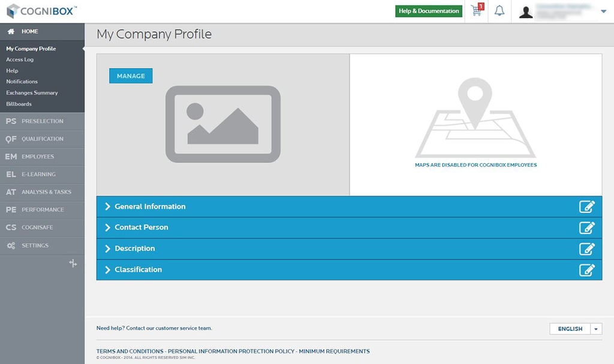The height and width of the screenshot is (364, 614).
Task: Click the EL E-Learning icon
Action: 11,174
